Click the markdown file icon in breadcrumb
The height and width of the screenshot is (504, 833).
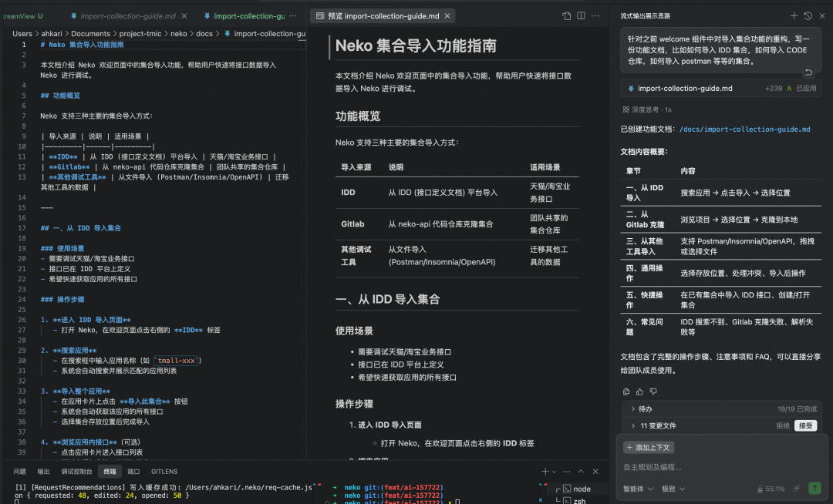(228, 33)
